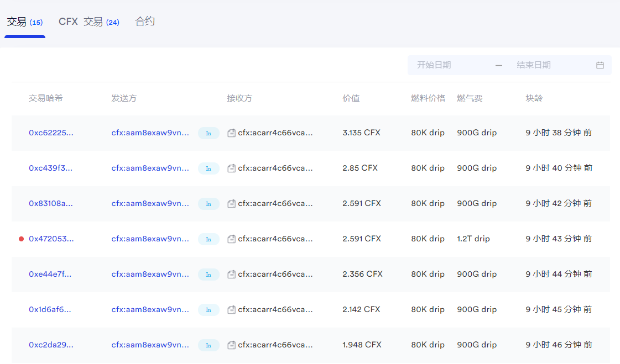The image size is (620, 364).
Task: Click the In badge in 0x83108a row
Action: pos(209,204)
